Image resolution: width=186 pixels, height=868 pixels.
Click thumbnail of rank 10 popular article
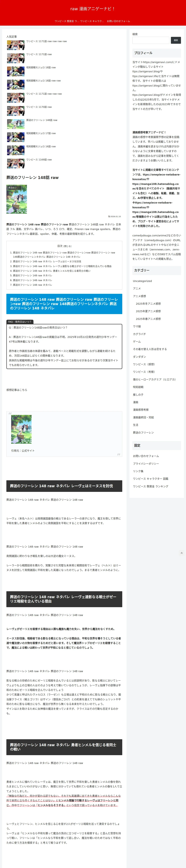16,163
